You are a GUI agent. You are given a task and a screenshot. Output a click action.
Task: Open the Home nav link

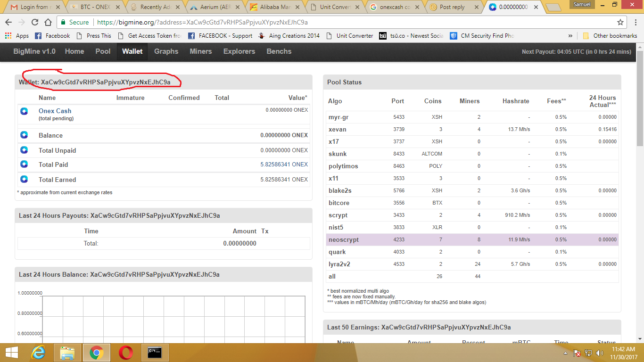click(74, 51)
